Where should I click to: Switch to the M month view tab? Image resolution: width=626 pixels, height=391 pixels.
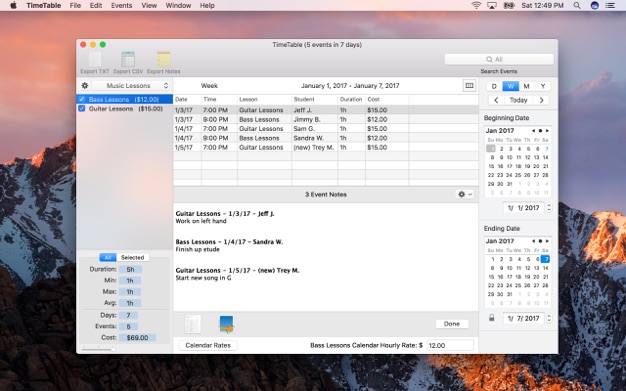(x=526, y=86)
